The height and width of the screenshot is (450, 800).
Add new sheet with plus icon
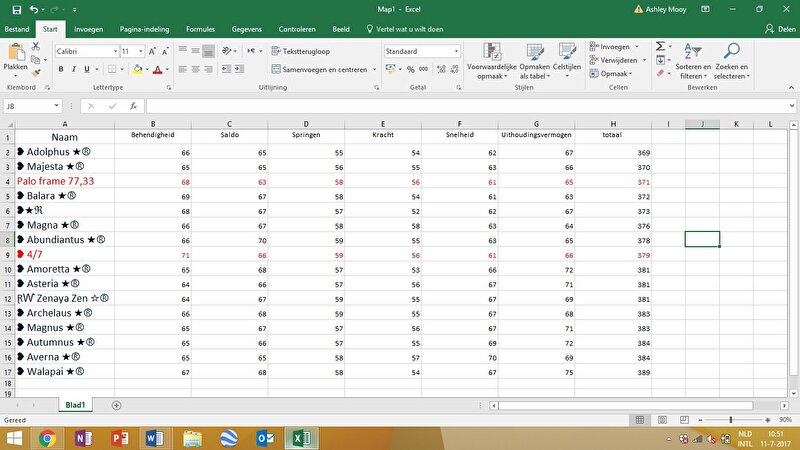pyautogui.click(x=117, y=405)
